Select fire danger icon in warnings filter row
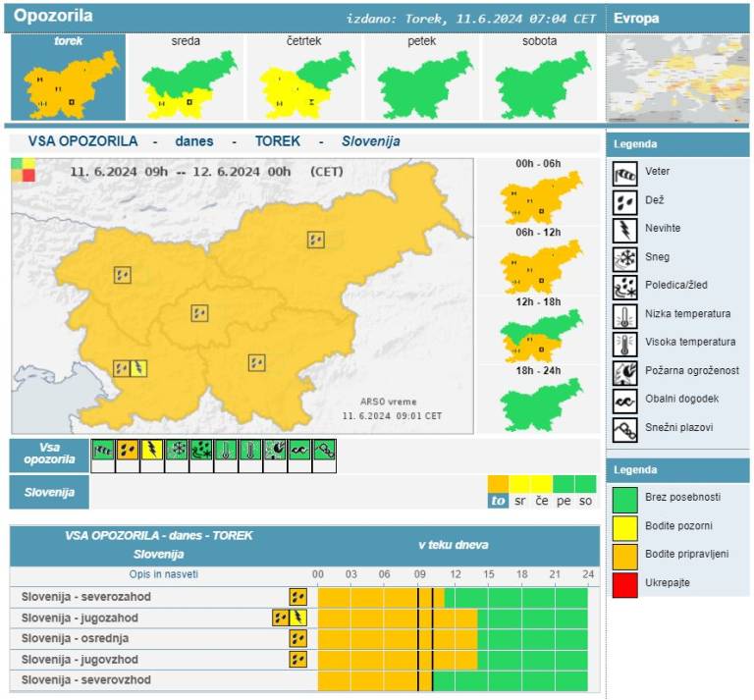 (276, 451)
